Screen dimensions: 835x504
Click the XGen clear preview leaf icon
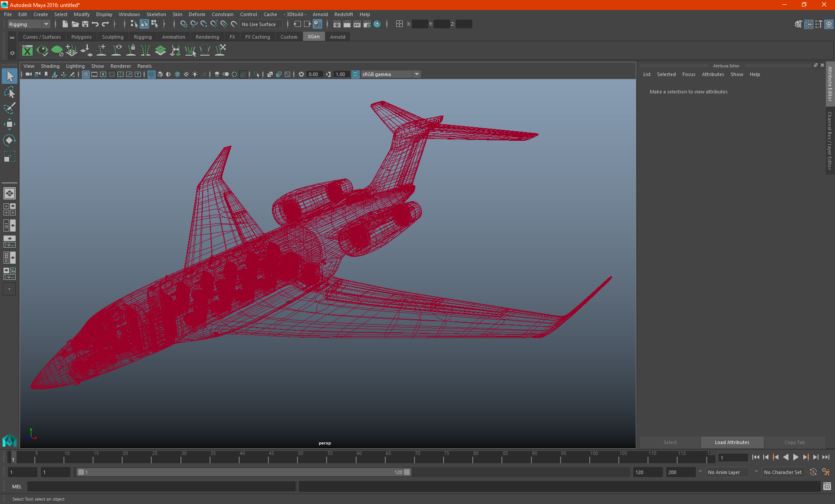[57, 51]
